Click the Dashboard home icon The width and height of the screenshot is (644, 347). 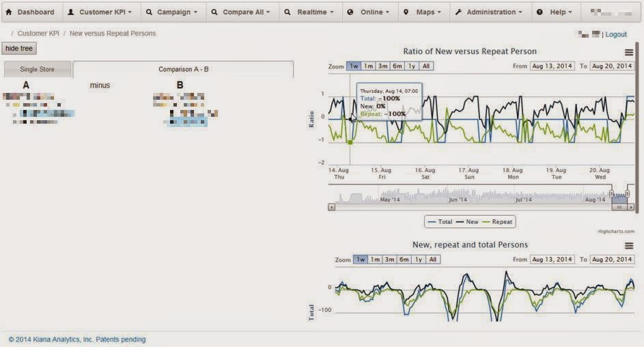tap(9, 12)
